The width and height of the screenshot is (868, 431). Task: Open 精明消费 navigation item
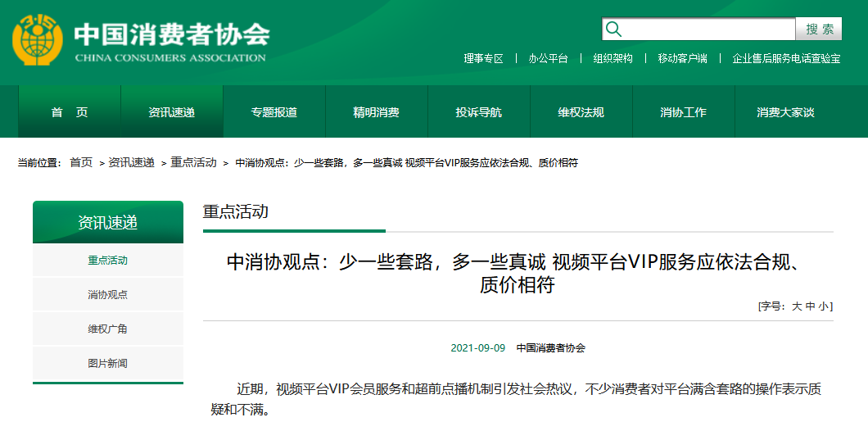tap(377, 112)
